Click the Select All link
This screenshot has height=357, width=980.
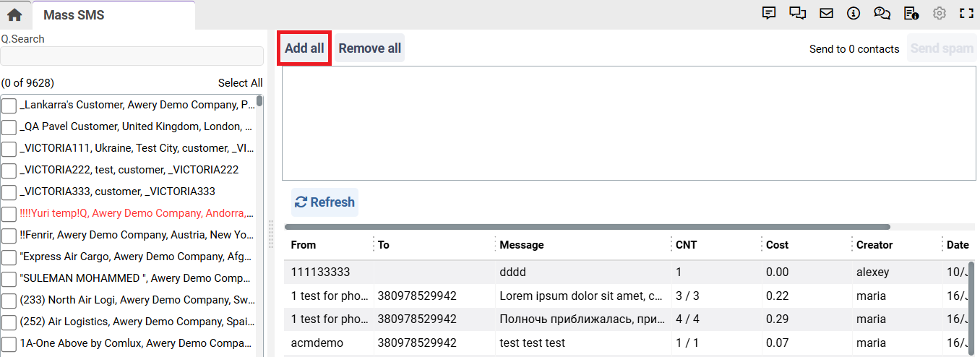pyautogui.click(x=240, y=83)
